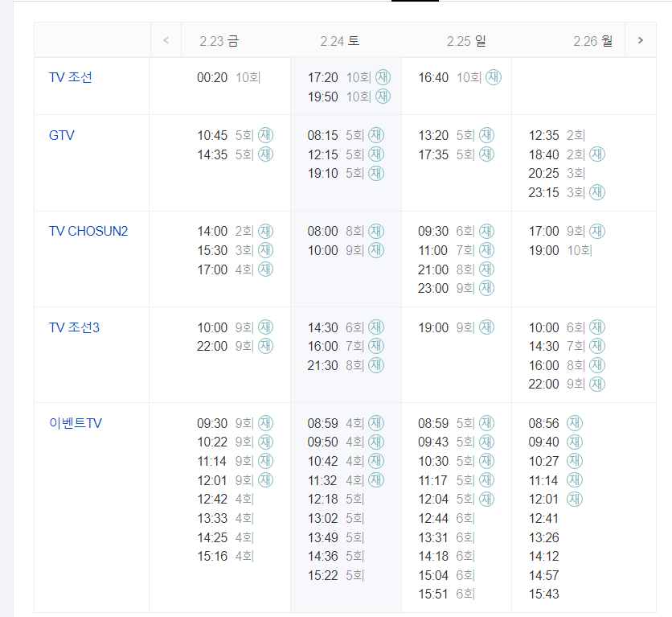Select TV 조선 00:20 10회 entry
This screenshot has width=672, height=617.
pyautogui.click(x=228, y=77)
